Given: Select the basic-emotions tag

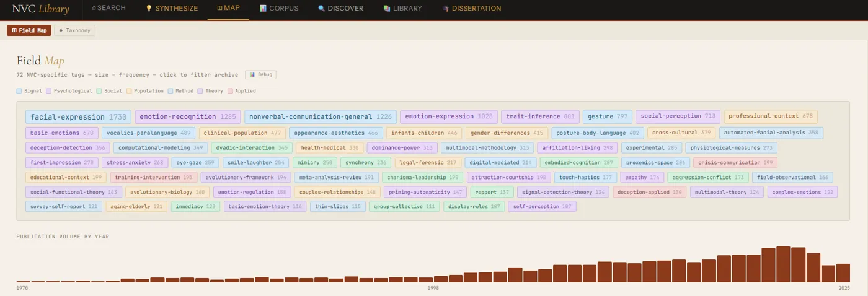Looking at the screenshot, I should click(61, 133).
